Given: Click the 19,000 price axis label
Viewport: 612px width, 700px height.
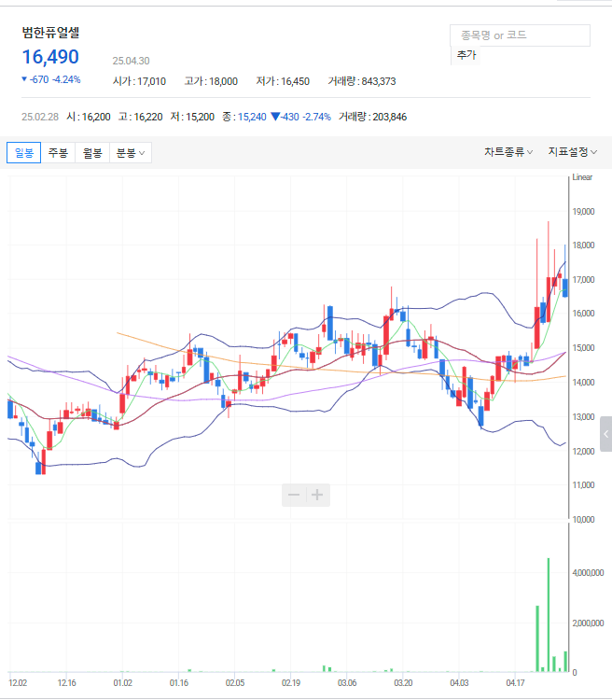Looking at the screenshot, I should 583,212.
